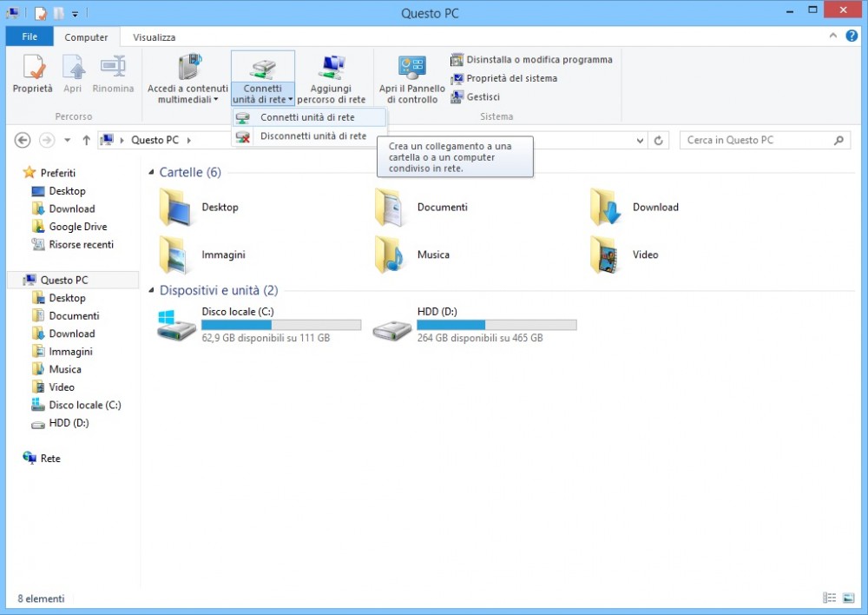Select Connetti unità di rete menu entry
The height and width of the screenshot is (615, 868).
click(x=309, y=117)
